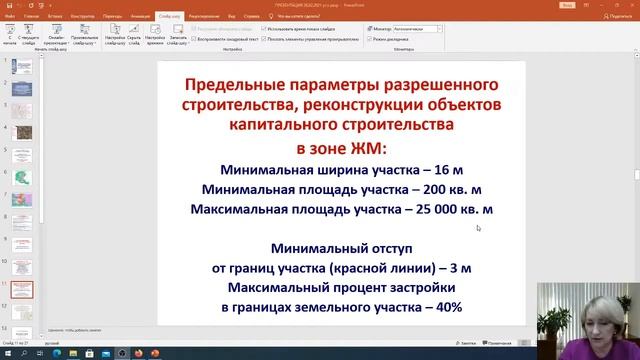The height and width of the screenshot is (360, 640).
Task: Click the sign-in (Вход) button in title bar
Action: (567, 5)
